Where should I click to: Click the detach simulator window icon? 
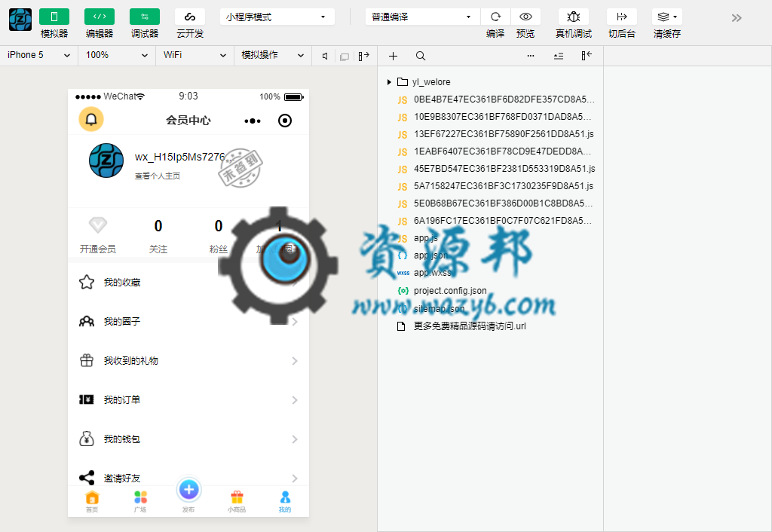click(345, 57)
